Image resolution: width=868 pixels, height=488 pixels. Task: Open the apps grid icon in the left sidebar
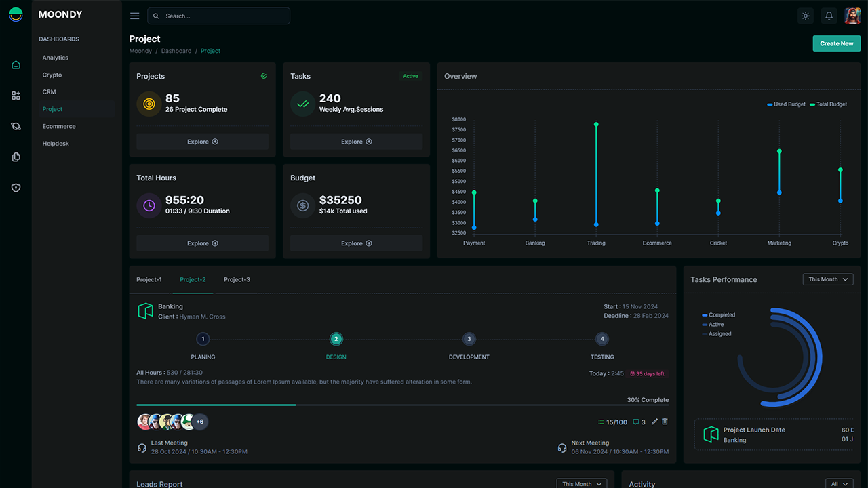click(16, 96)
